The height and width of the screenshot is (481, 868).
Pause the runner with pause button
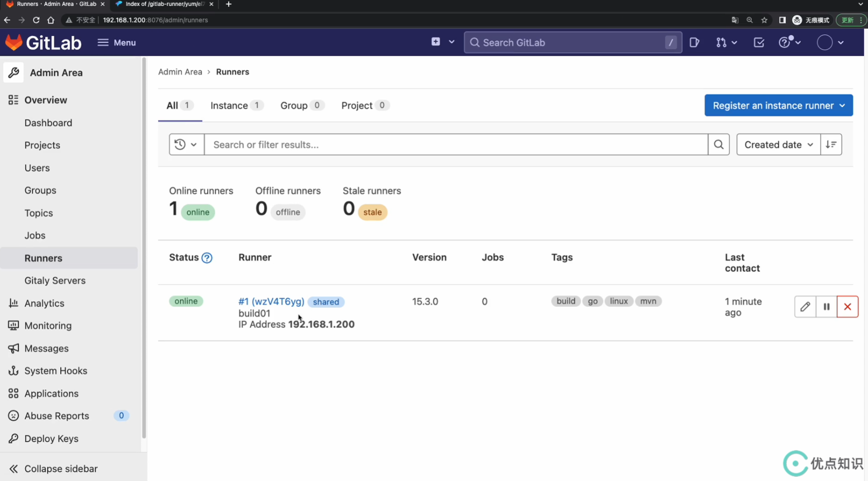(826, 307)
